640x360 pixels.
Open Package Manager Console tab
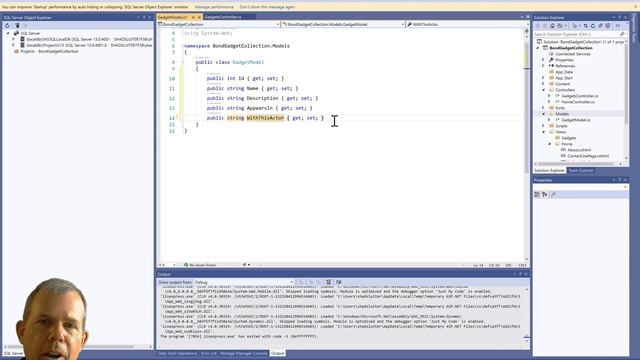(244, 353)
